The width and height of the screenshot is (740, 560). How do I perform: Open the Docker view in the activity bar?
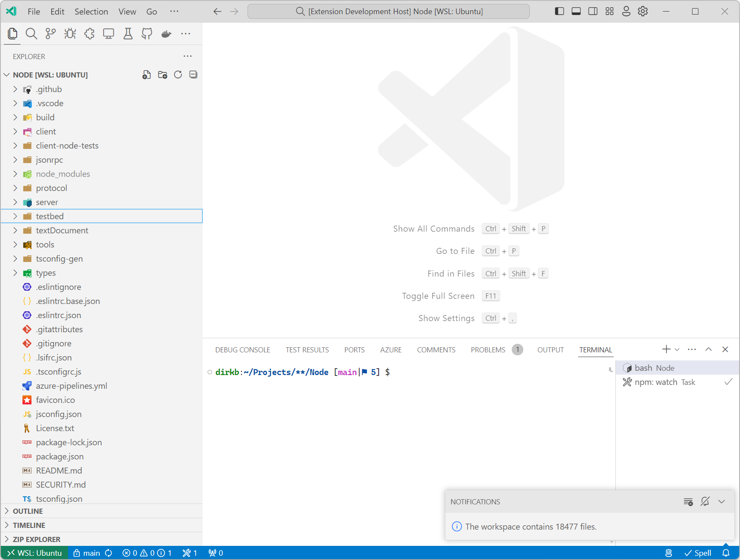(x=166, y=33)
